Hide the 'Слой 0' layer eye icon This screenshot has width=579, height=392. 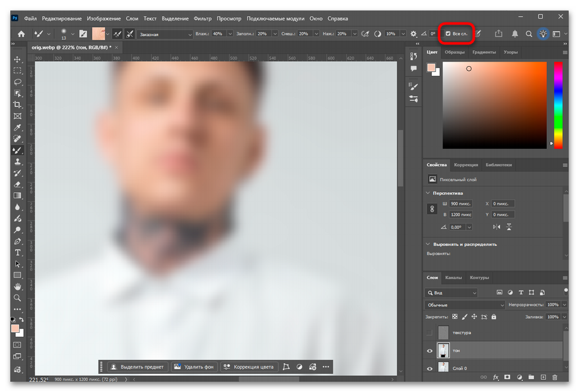pyautogui.click(x=430, y=368)
